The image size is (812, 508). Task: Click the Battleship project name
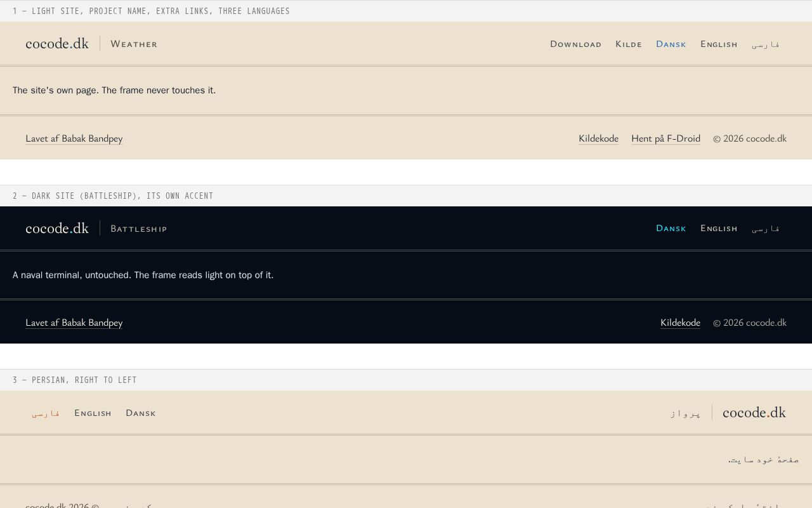coord(139,229)
